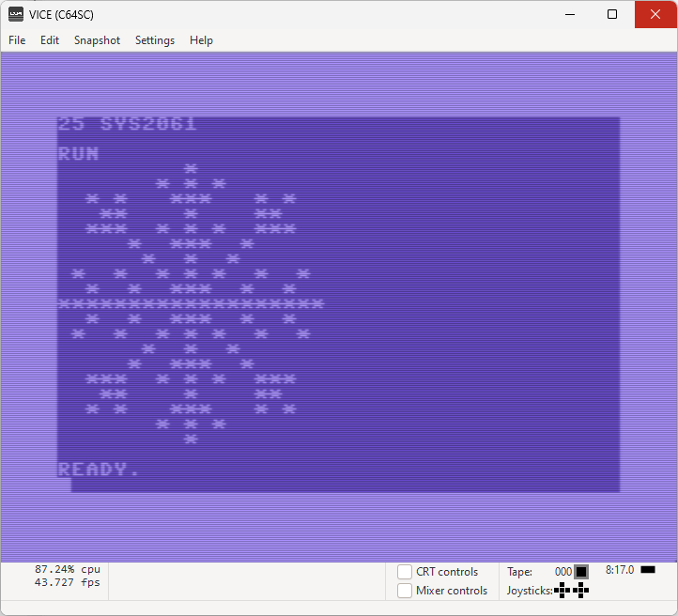Viewport: 678px width, 616px height.
Task: Minimize the VICE emulator window
Action: [569, 14]
